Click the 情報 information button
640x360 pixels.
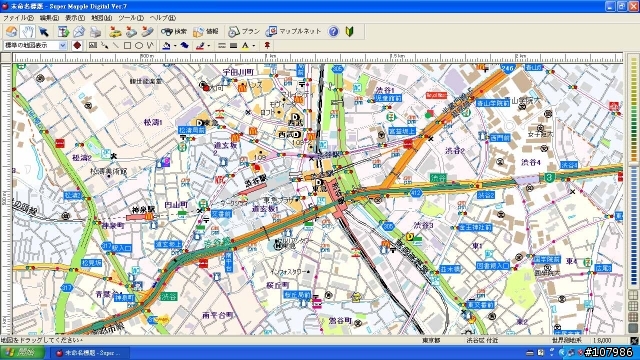[206, 31]
